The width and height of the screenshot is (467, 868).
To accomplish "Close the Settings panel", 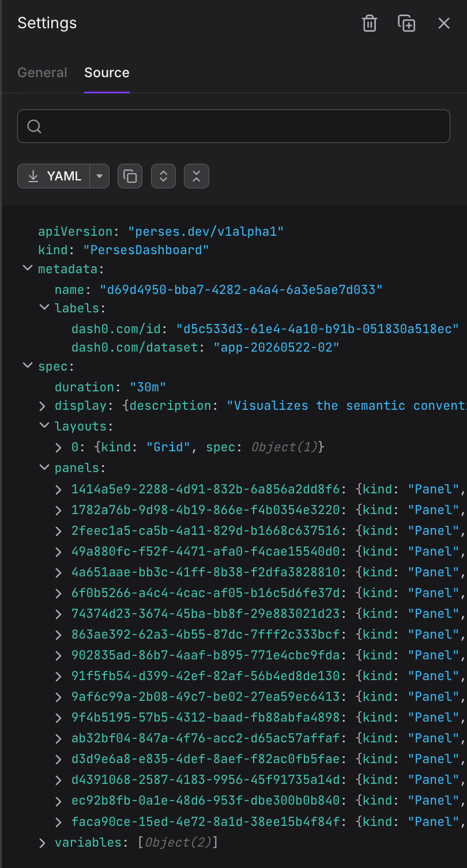I will [443, 23].
